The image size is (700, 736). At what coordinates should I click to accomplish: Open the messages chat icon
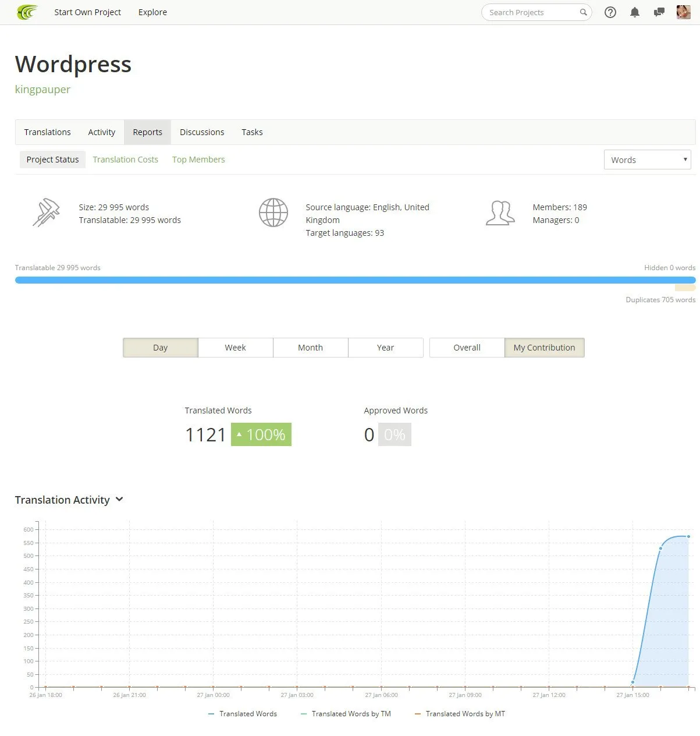pos(659,12)
